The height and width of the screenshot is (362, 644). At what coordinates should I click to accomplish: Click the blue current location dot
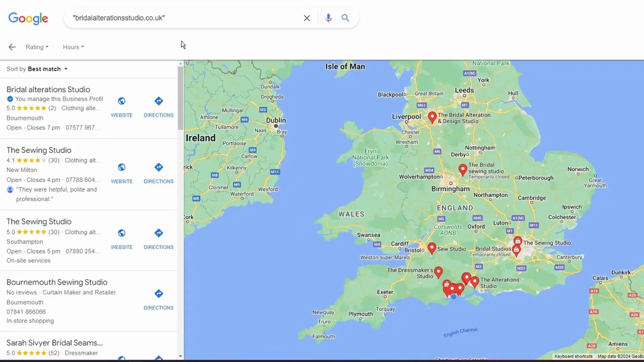coord(453,297)
